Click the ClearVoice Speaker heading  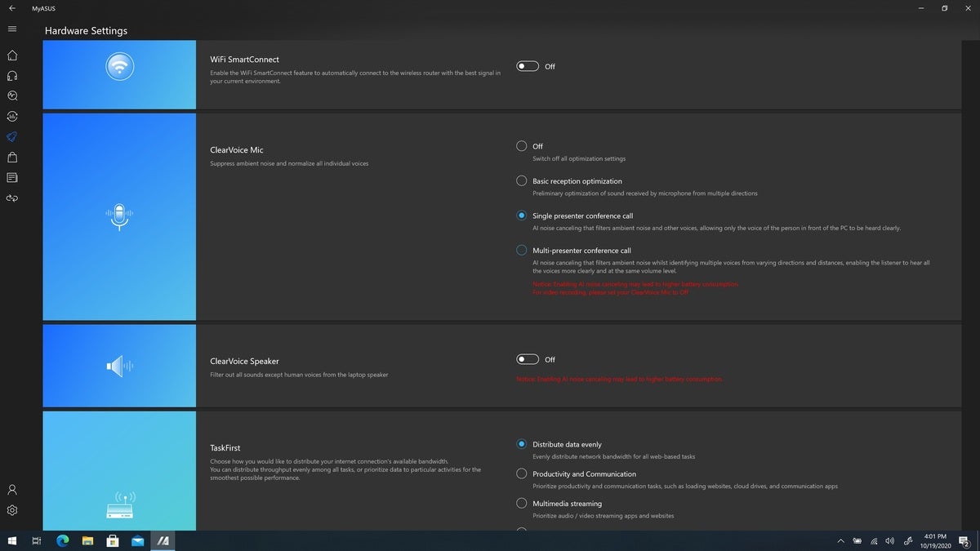point(244,361)
